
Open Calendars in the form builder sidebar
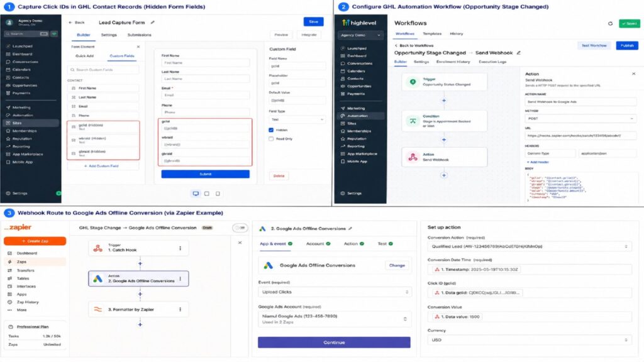coord(21,69)
